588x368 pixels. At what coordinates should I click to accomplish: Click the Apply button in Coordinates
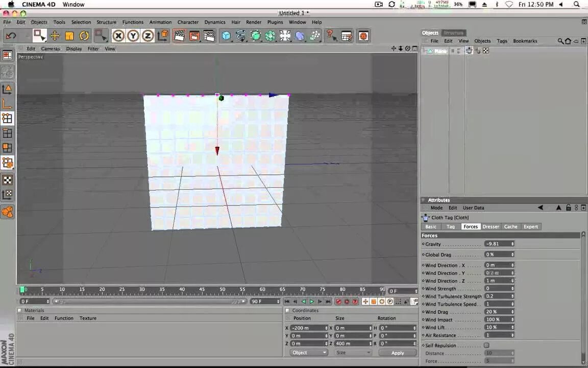(x=398, y=353)
